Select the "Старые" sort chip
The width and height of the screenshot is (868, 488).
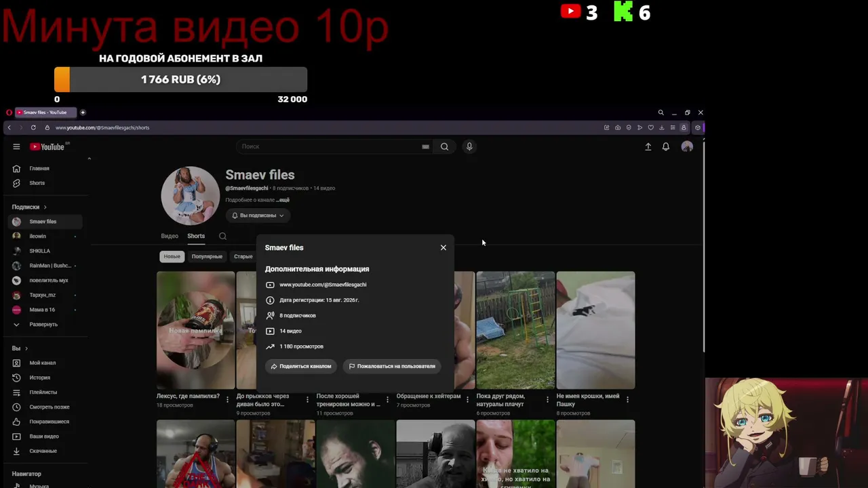coord(243,256)
